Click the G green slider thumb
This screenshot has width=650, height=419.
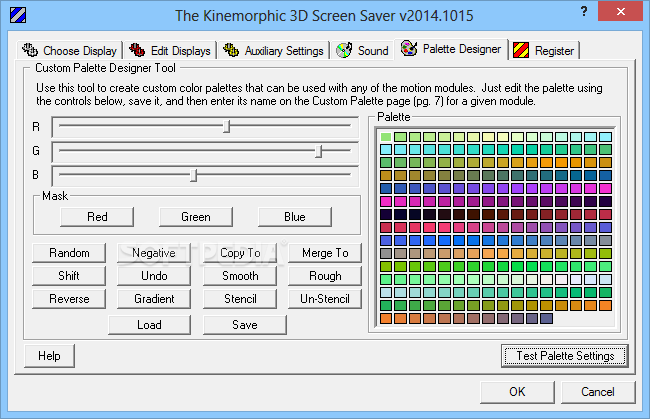(x=318, y=151)
